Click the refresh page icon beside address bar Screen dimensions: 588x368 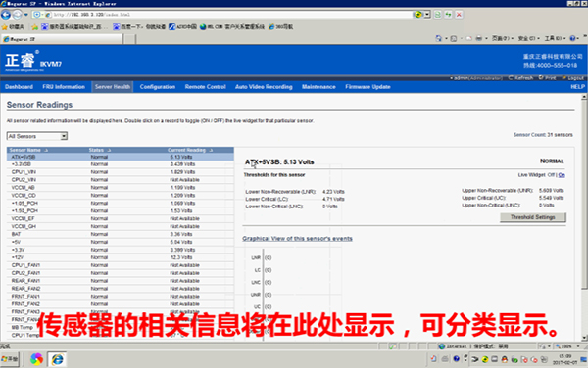pyautogui.click(x=438, y=15)
